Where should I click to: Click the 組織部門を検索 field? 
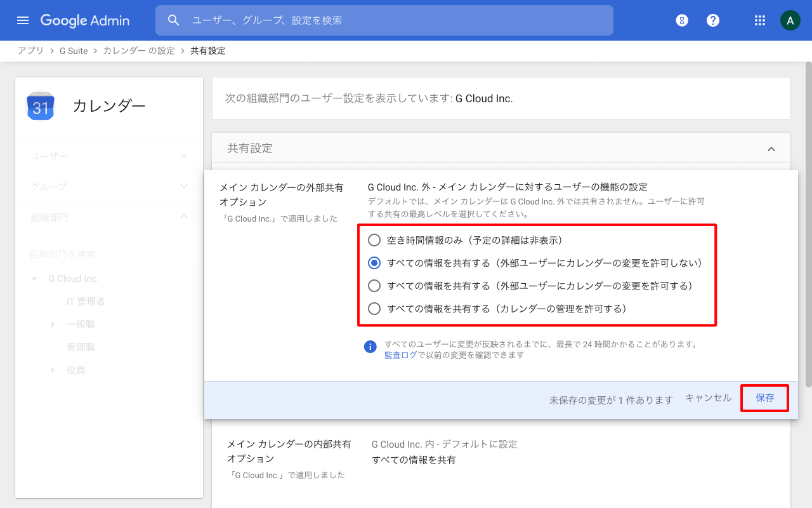108,254
